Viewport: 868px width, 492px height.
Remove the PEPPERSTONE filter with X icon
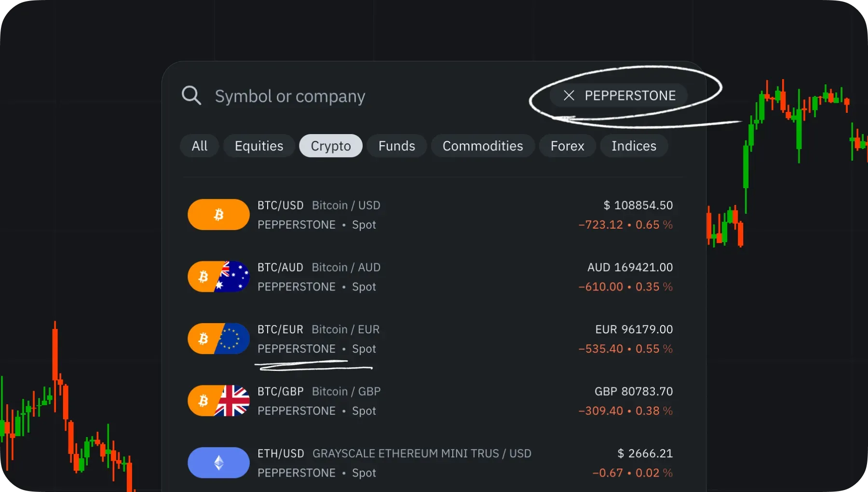coord(569,96)
